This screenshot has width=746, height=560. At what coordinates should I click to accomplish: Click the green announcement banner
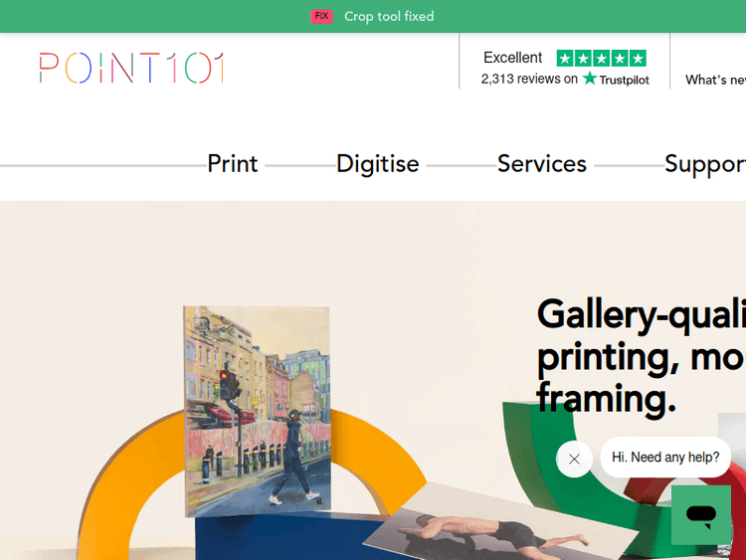click(373, 16)
